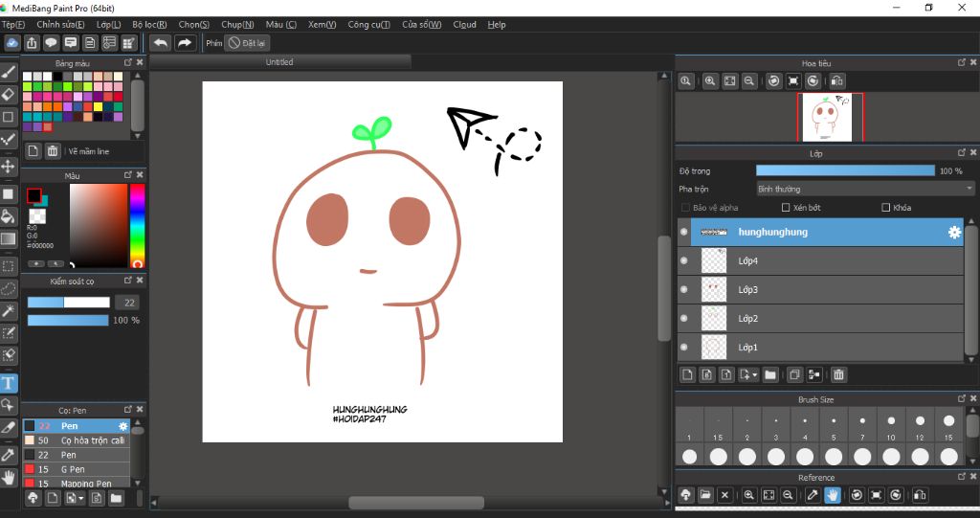Undock the Kiểm soát cọ panel
Viewport: 980px width, 518px height.
pos(128,281)
